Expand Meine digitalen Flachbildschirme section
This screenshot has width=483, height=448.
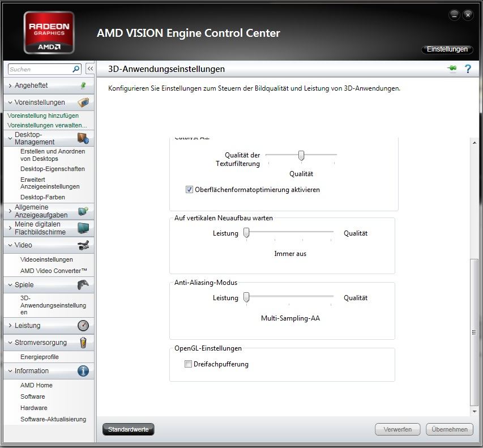[x=10, y=228]
